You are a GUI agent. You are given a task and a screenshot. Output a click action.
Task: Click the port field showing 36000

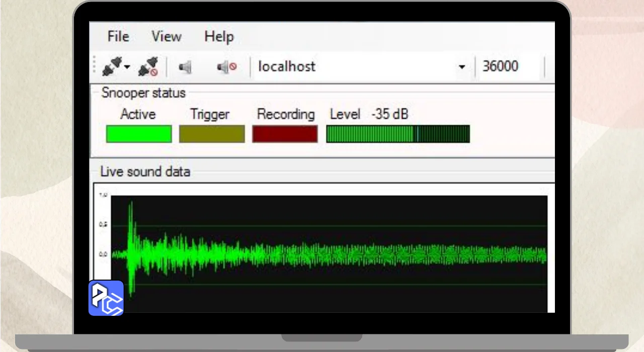coord(510,66)
